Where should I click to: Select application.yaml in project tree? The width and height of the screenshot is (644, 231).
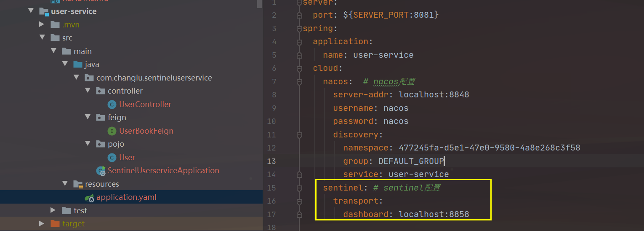click(126, 197)
